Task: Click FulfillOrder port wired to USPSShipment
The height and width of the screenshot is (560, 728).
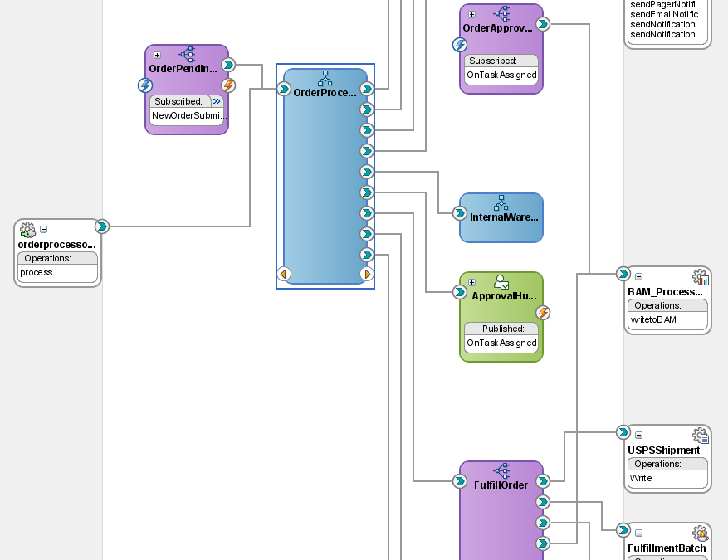Action: point(543,481)
